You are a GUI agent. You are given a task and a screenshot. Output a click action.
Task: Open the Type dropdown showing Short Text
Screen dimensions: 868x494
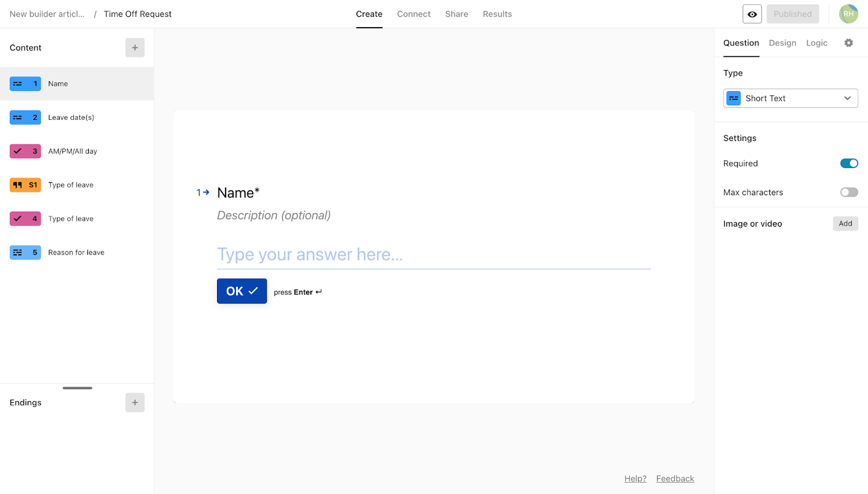pyautogui.click(x=790, y=98)
